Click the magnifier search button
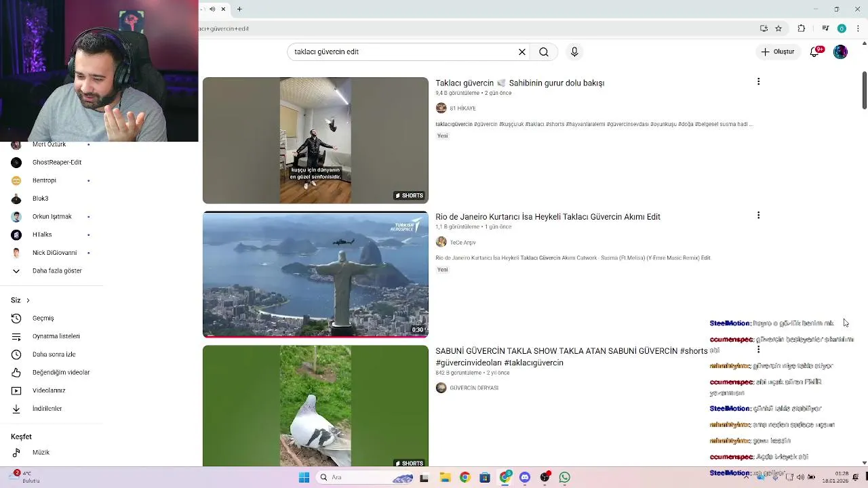 [x=544, y=52]
